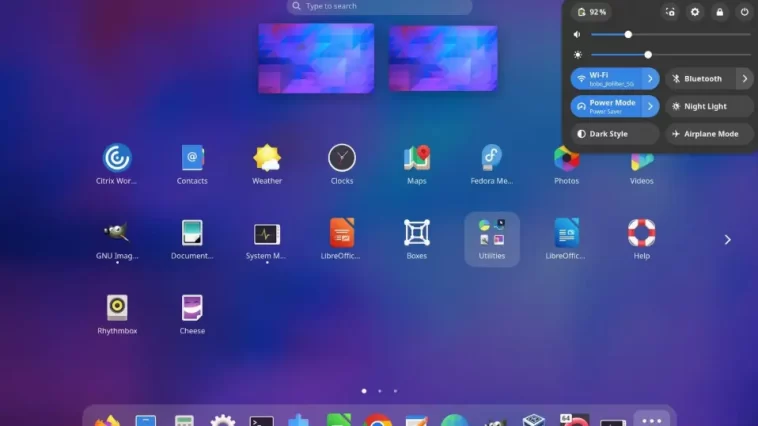Screen dimensions: 758x426
Task: Enable Night Light
Action: [x=710, y=106]
